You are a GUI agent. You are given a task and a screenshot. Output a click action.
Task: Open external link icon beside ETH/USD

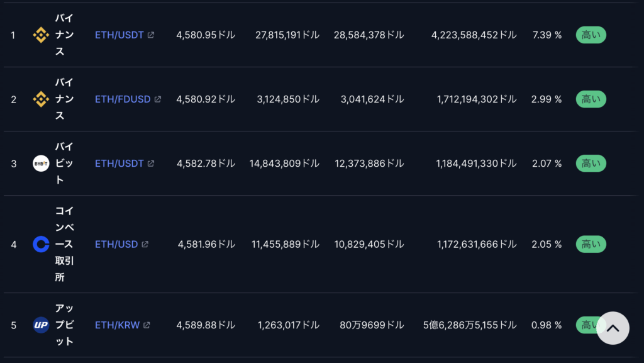click(145, 244)
